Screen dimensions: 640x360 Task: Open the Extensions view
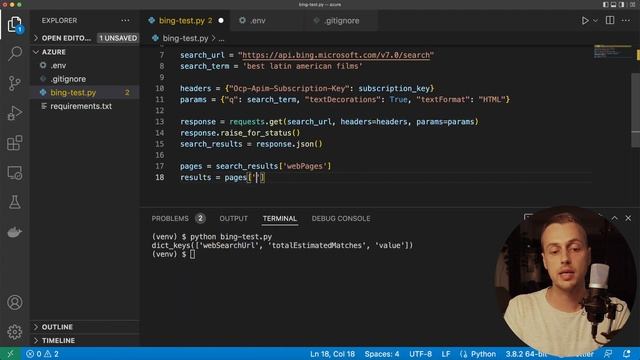tap(15, 143)
